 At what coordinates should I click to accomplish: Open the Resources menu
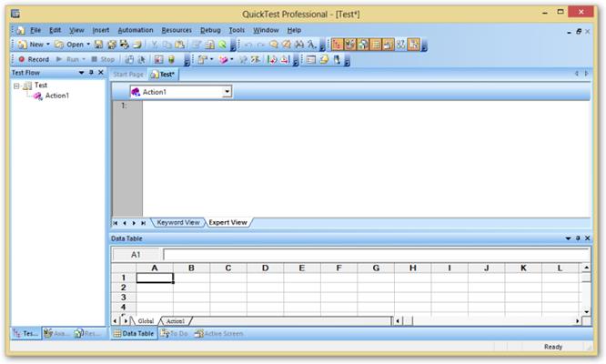[x=177, y=30]
